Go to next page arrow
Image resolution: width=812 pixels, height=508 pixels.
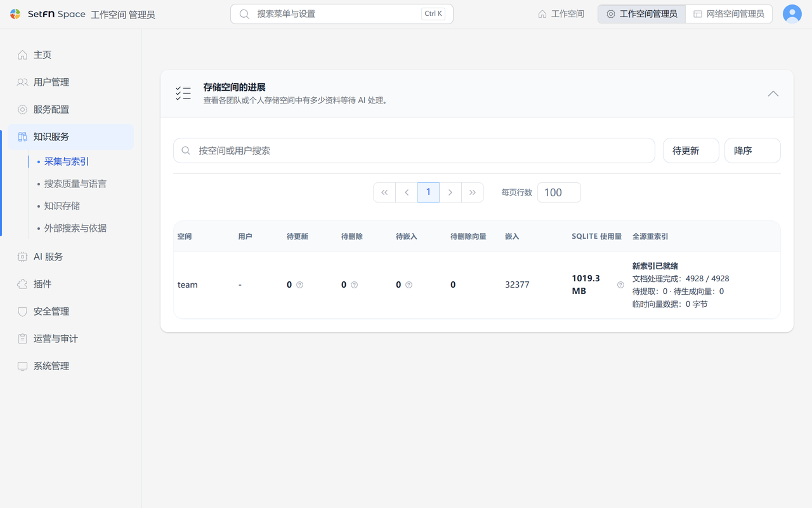click(450, 192)
